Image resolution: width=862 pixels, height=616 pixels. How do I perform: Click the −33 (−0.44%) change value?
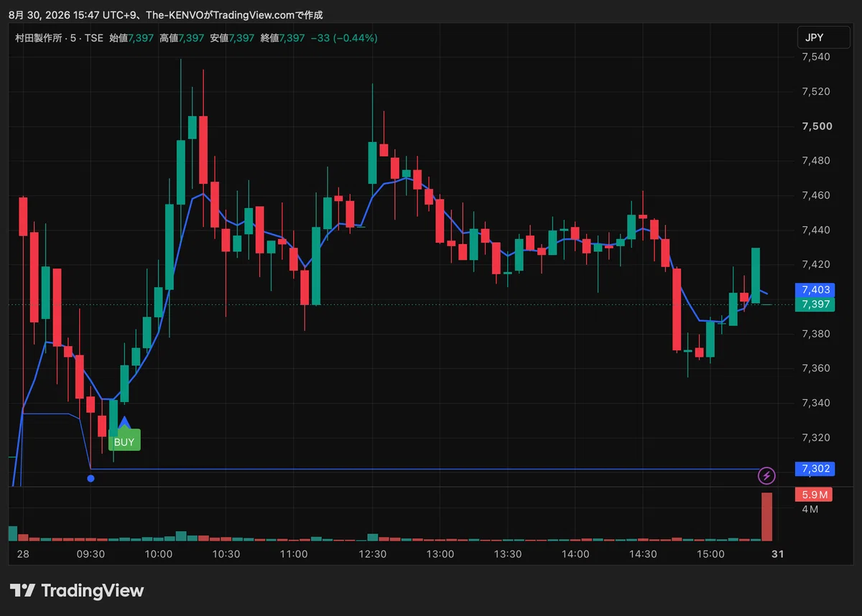pos(343,38)
